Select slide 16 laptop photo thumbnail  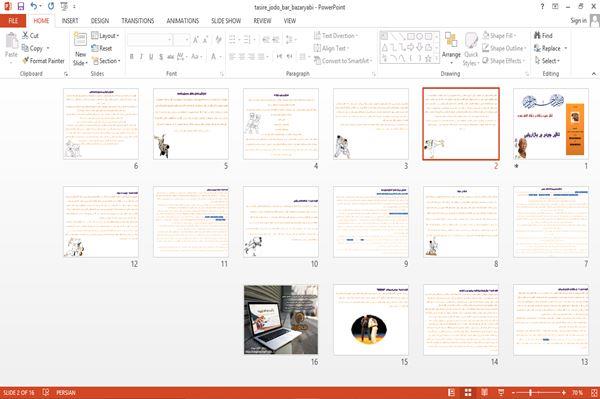coord(281,319)
